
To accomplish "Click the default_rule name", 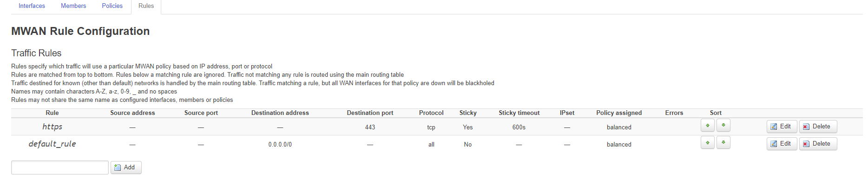I will pyautogui.click(x=52, y=144).
